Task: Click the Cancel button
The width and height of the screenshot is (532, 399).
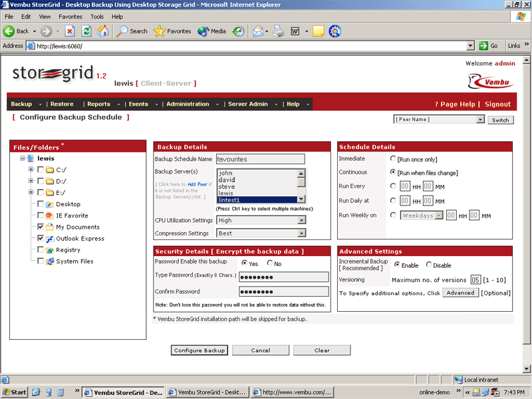Action: (261, 350)
